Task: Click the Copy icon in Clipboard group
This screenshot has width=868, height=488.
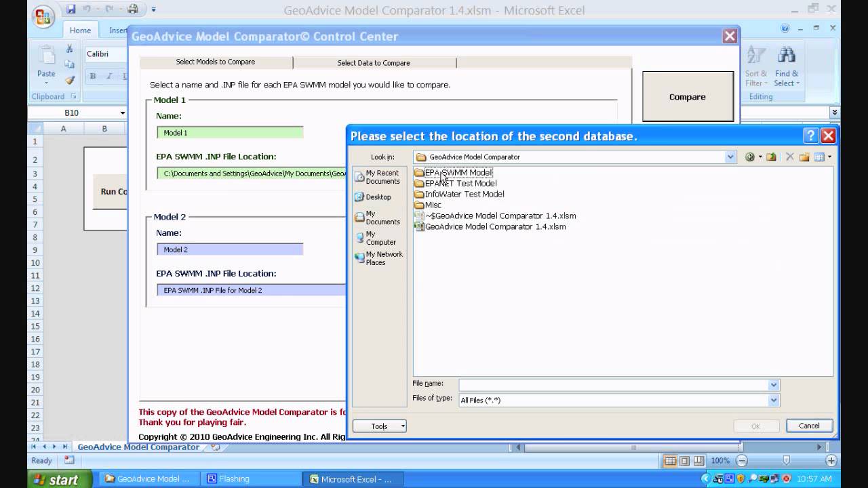Action: tap(69, 64)
